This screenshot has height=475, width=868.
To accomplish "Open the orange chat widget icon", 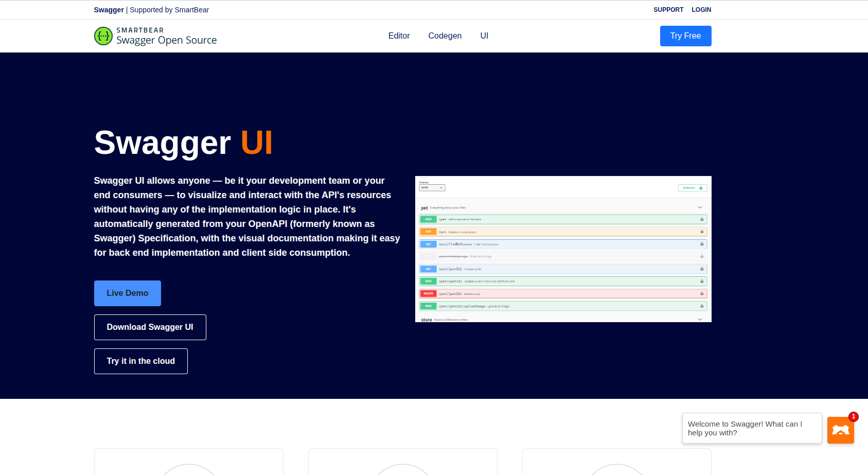I will tap(840, 430).
